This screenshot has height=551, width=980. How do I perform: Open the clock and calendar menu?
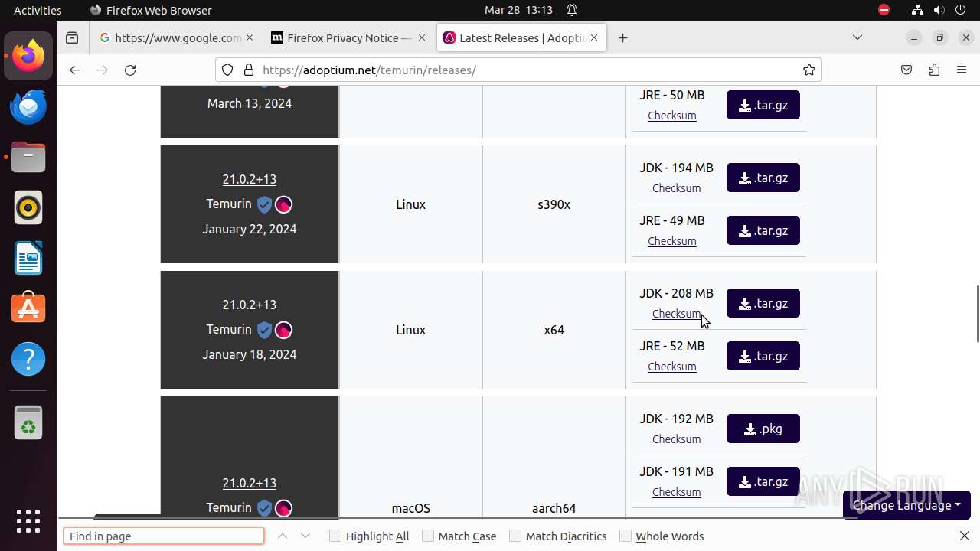coord(518,10)
